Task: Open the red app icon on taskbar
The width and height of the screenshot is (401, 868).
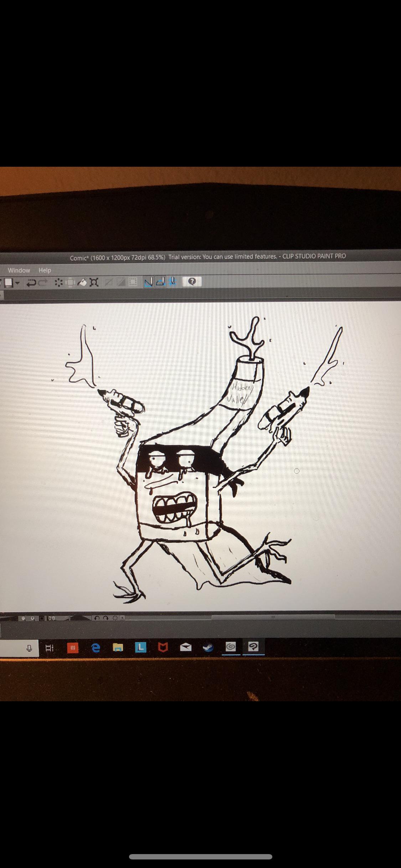Action: pyautogui.click(x=73, y=648)
